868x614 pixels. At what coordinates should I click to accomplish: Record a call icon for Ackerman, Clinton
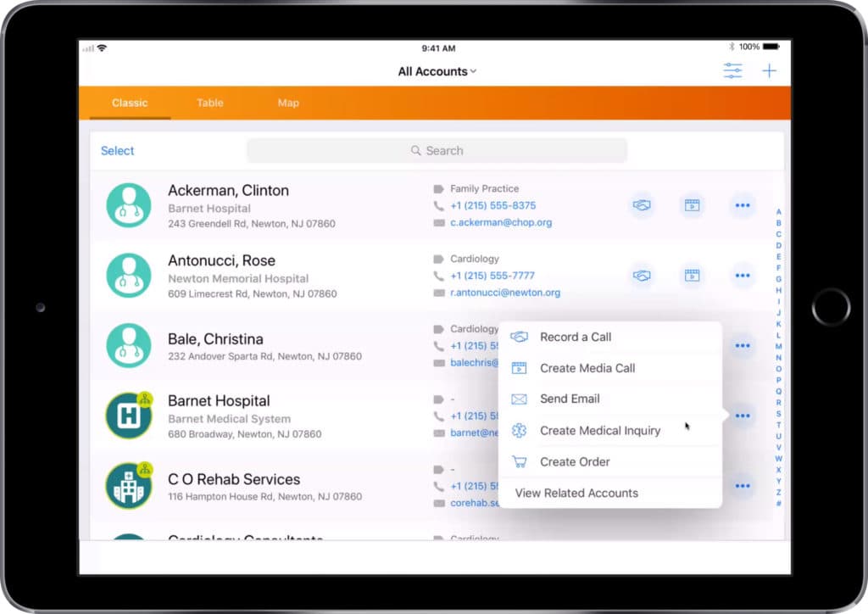click(x=642, y=205)
